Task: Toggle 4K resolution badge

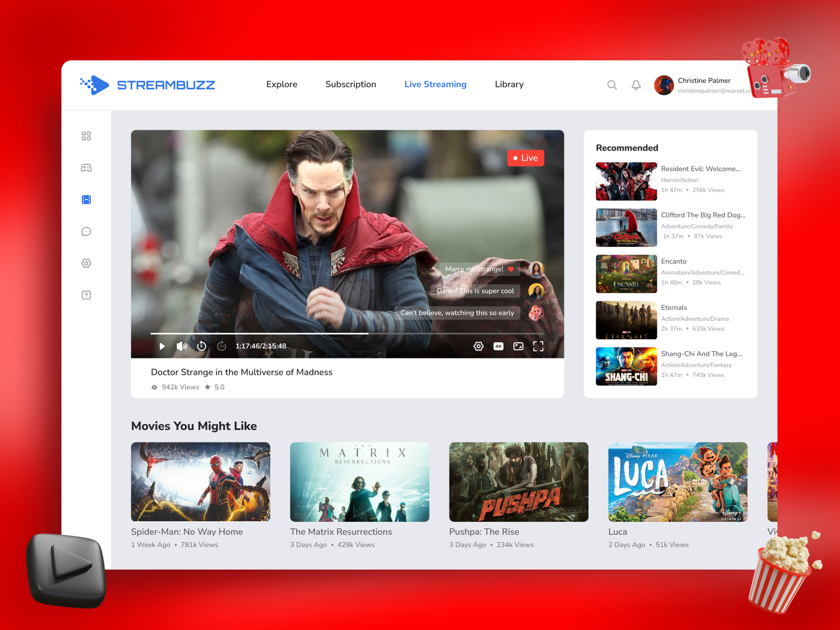Action: click(498, 346)
